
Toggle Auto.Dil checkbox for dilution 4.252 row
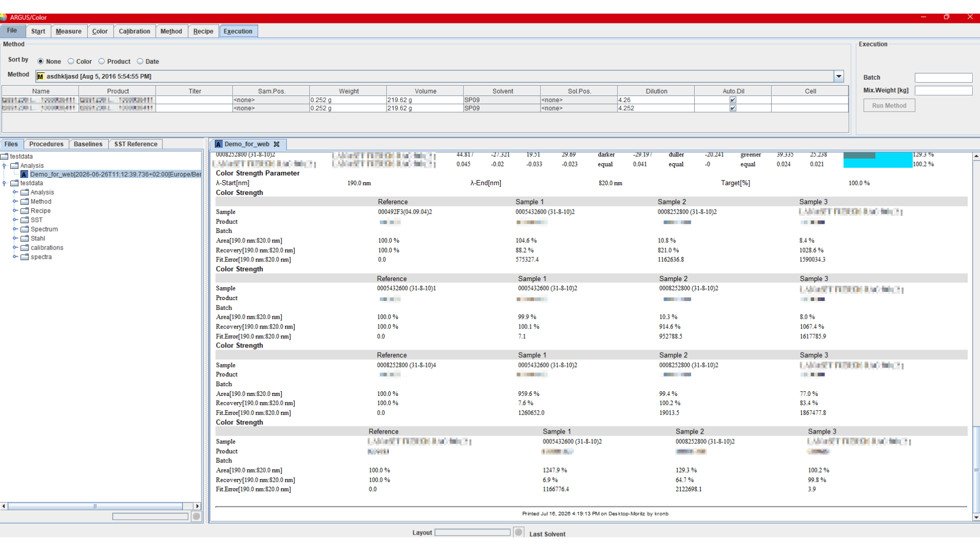(733, 108)
